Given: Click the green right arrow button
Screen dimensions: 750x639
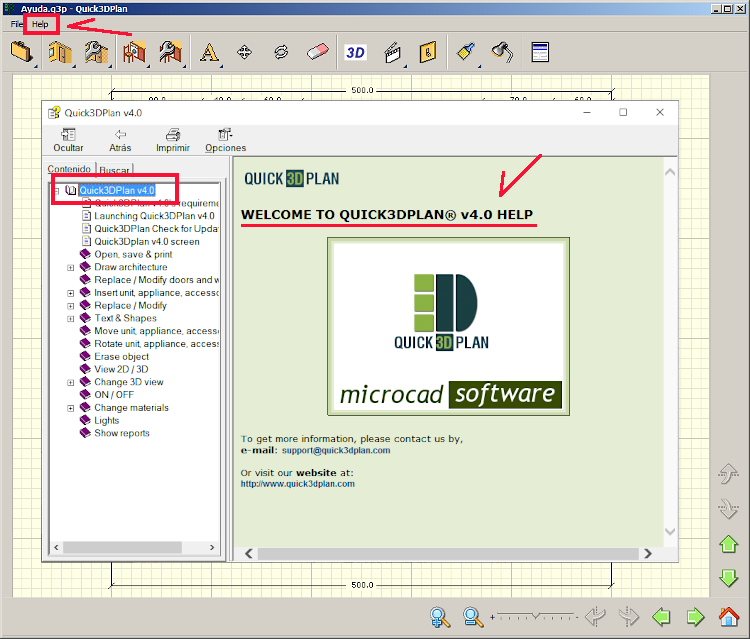Looking at the screenshot, I should tap(695, 617).
